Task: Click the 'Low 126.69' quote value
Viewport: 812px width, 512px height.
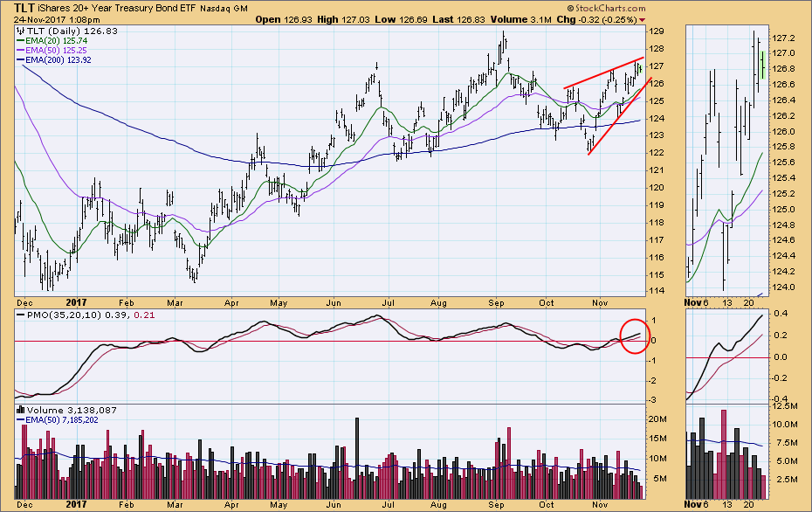Action: pos(401,20)
